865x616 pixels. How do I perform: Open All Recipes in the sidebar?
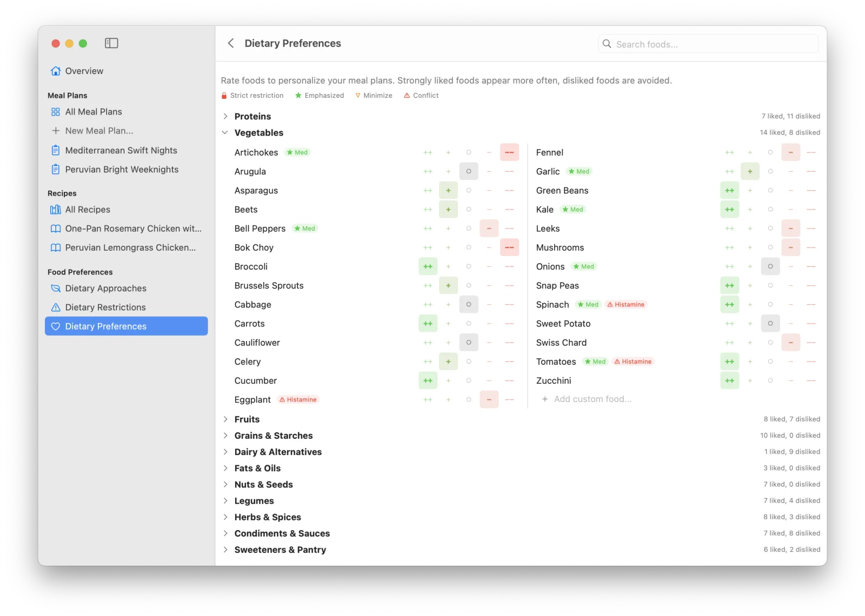(x=127, y=210)
